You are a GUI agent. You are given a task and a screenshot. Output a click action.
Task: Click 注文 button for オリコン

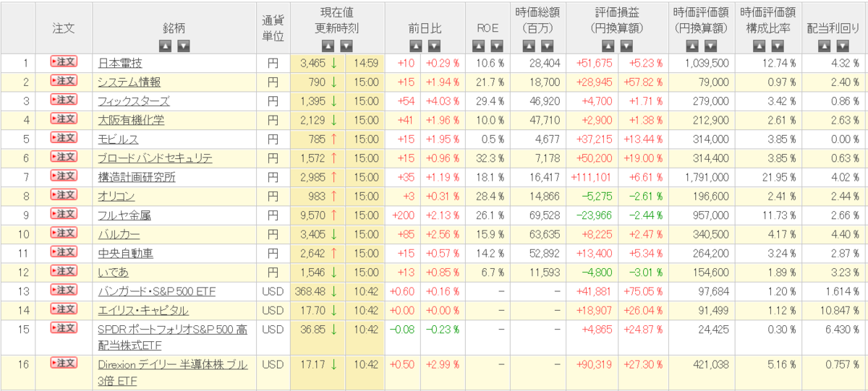64,194
